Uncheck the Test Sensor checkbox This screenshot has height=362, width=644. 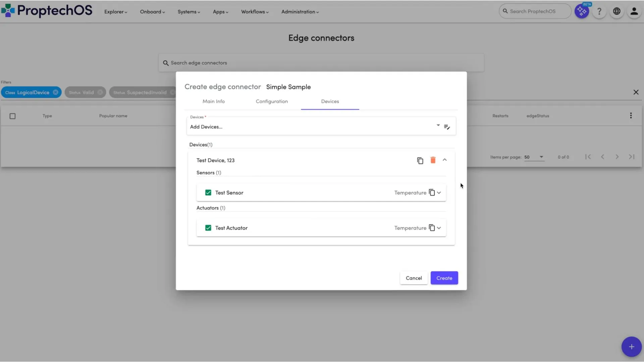[208, 192]
